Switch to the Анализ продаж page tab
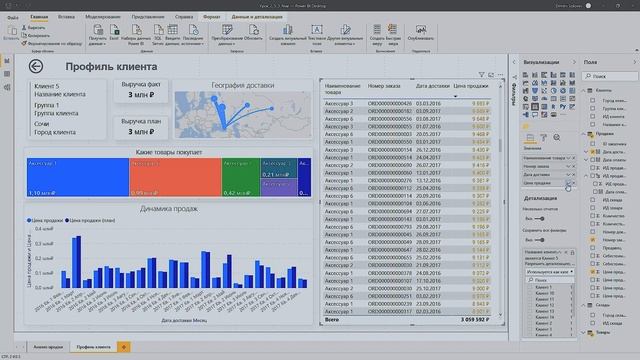The height and width of the screenshot is (360, 640). pos(48,347)
